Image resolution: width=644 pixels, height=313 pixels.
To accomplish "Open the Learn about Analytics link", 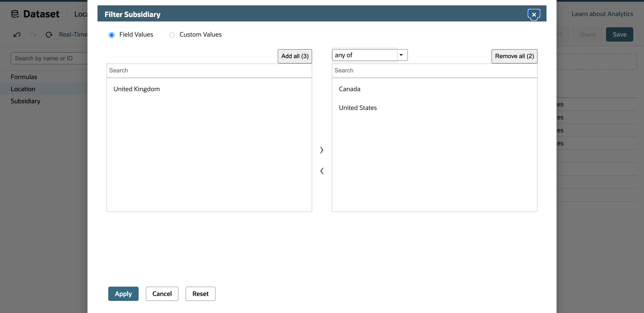I will 602,14.
